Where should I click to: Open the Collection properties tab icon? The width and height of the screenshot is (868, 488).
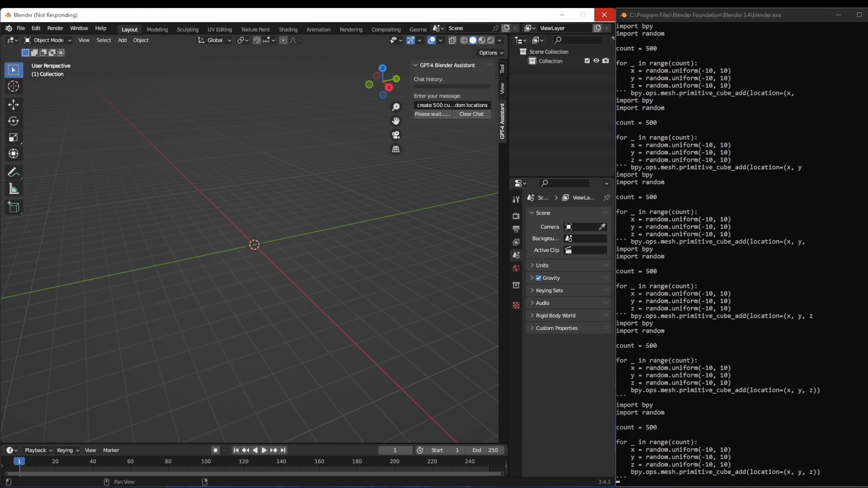point(516,285)
